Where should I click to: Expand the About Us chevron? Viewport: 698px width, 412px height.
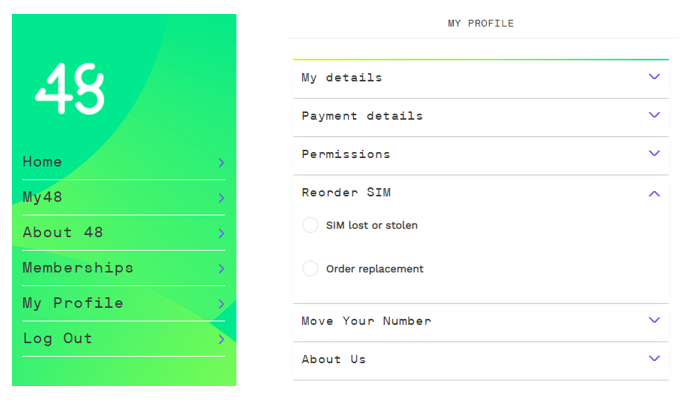(654, 359)
